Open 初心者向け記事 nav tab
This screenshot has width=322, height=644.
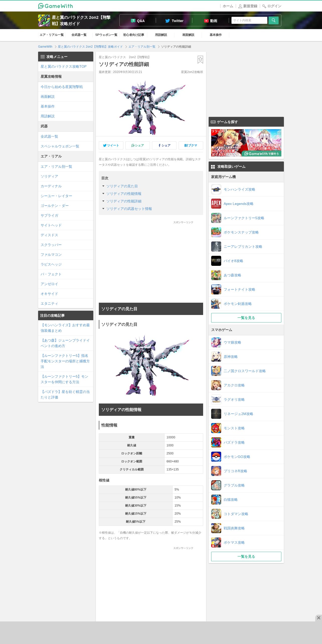pyautogui.click(x=134, y=35)
